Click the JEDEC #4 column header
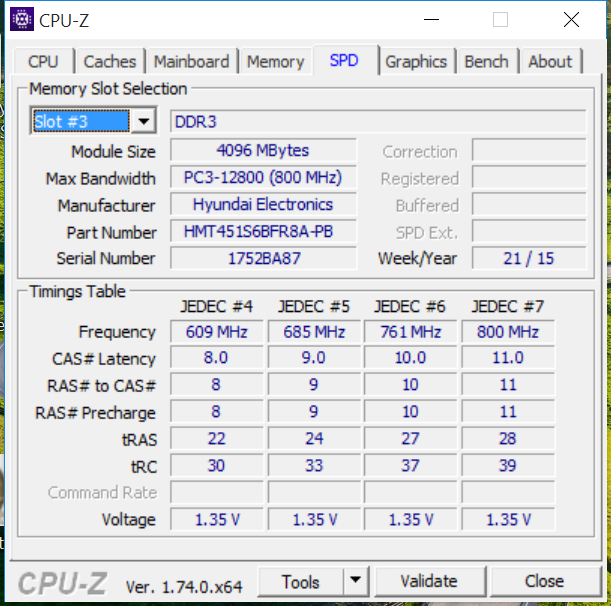 tap(217, 306)
